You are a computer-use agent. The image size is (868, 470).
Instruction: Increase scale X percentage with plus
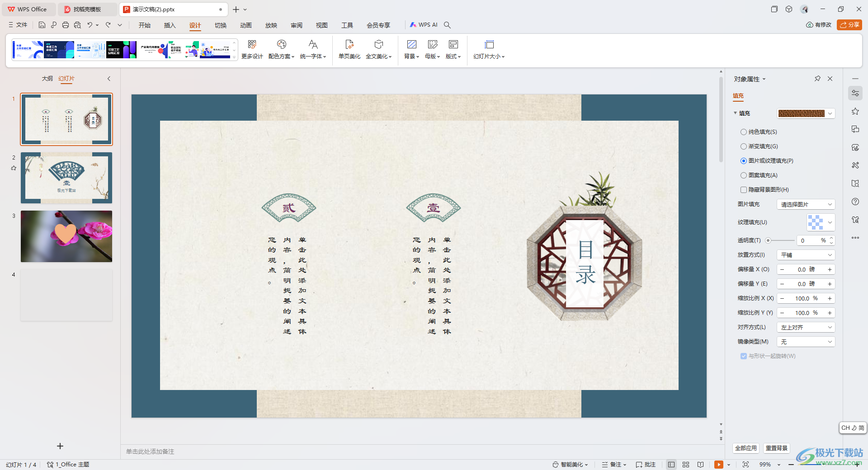pos(830,298)
